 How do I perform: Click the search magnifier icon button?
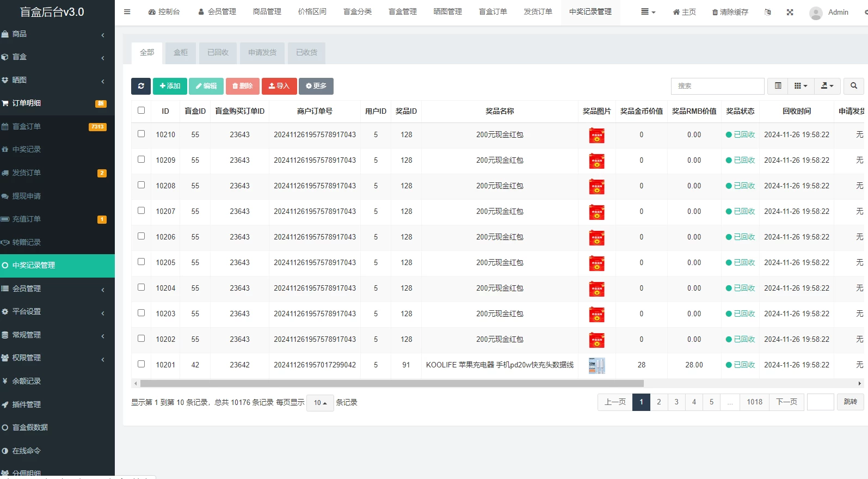click(x=854, y=86)
